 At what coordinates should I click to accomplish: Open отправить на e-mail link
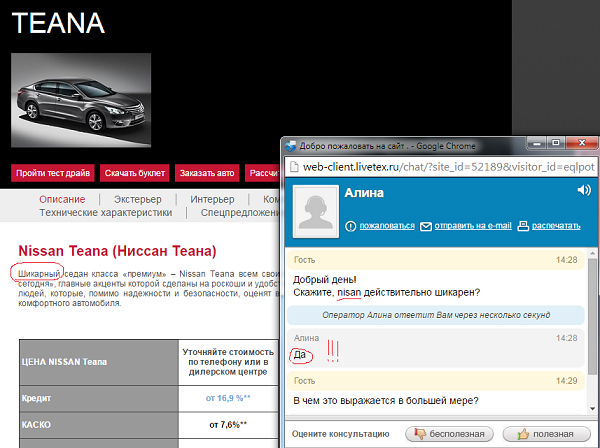click(473, 226)
